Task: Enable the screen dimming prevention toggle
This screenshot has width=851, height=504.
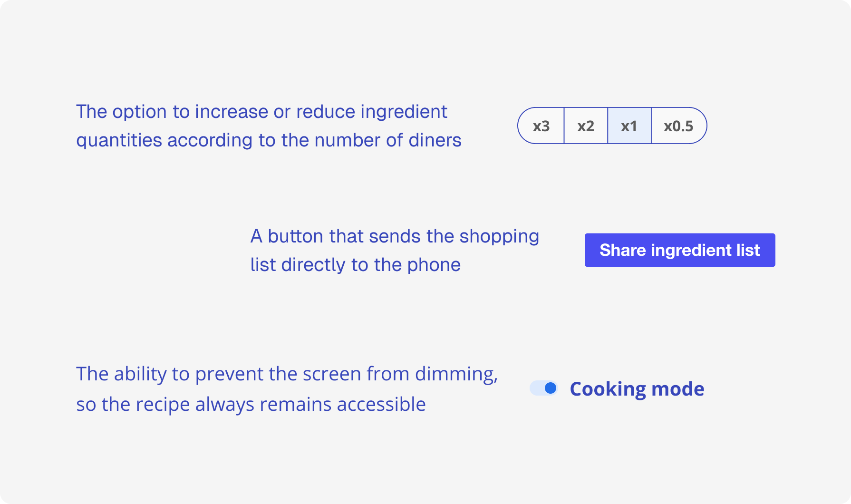Action: pos(544,388)
